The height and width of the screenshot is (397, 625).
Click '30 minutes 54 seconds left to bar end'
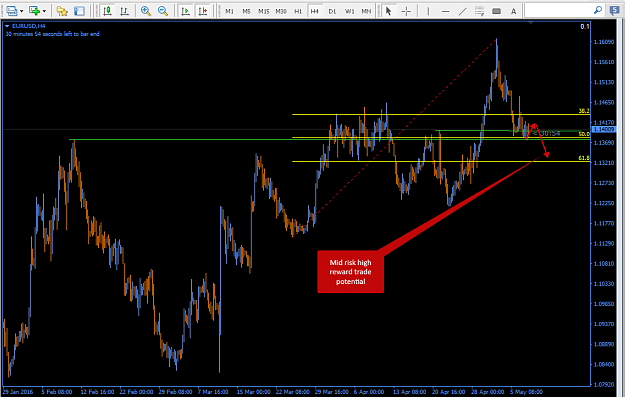[52, 34]
